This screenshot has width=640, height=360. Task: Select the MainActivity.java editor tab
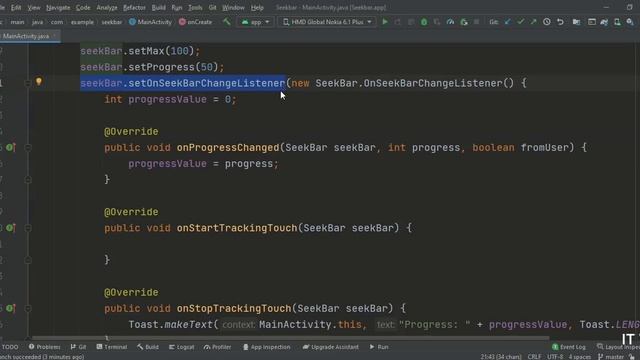pyautogui.click(x=29, y=36)
